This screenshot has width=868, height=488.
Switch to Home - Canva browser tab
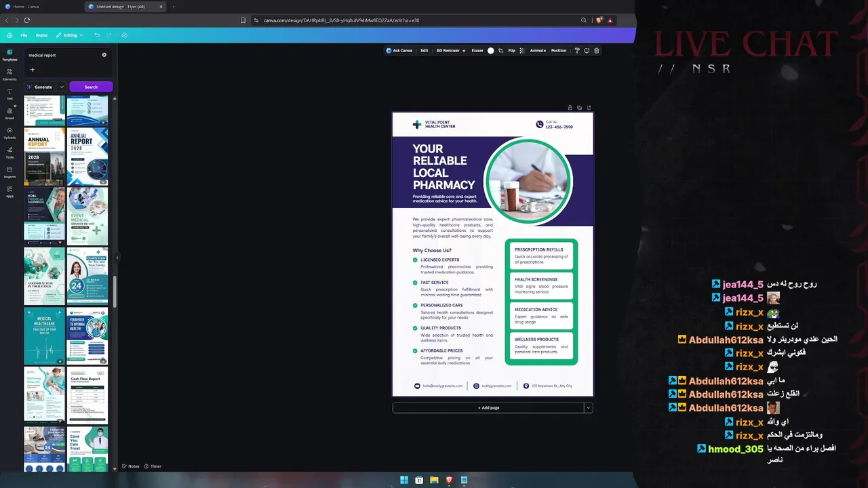(x=41, y=7)
